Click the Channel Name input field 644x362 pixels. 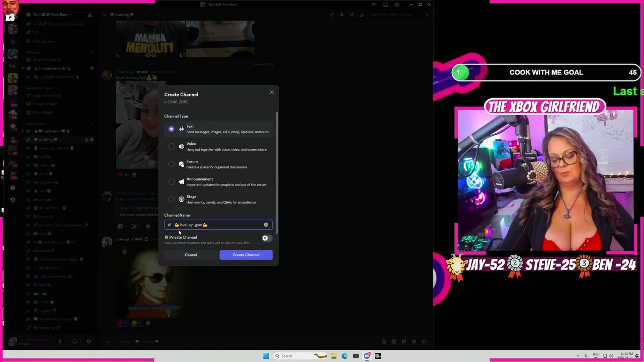coord(218,225)
